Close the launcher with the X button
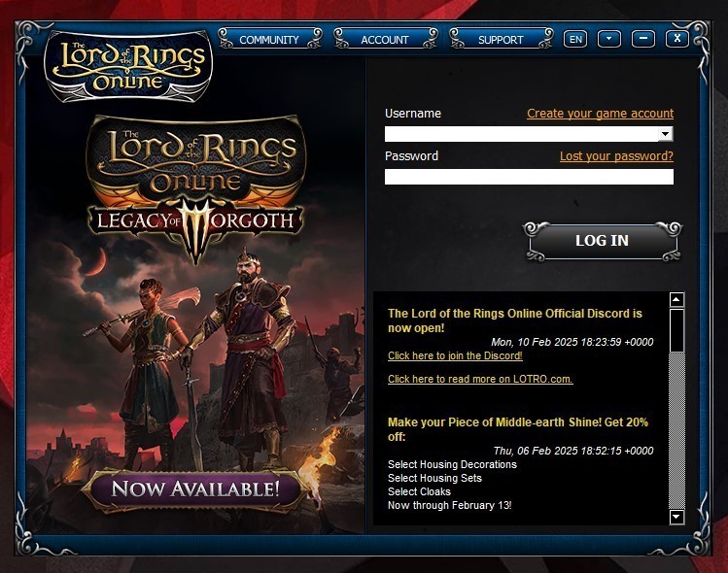728x573 pixels. pyautogui.click(x=677, y=39)
